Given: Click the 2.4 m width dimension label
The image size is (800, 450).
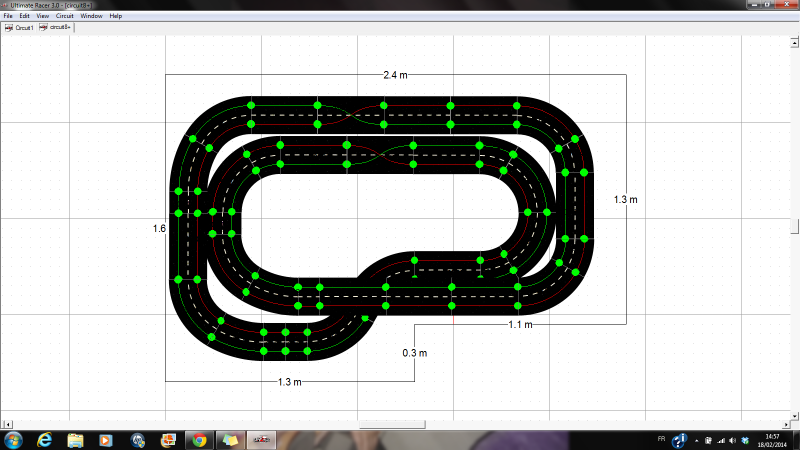Looking at the screenshot, I should pyautogui.click(x=395, y=75).
